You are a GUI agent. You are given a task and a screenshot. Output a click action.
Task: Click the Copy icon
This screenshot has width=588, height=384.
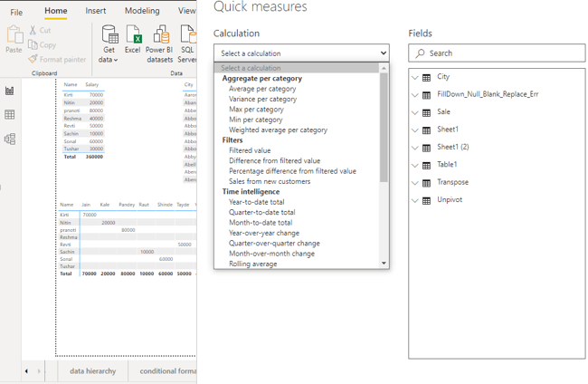(33, 44)
